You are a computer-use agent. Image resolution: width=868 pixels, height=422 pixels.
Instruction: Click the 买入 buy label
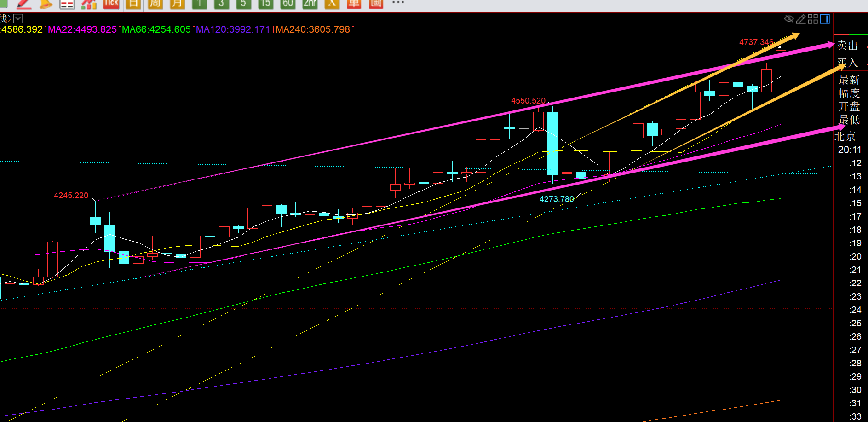coord(847,63)
